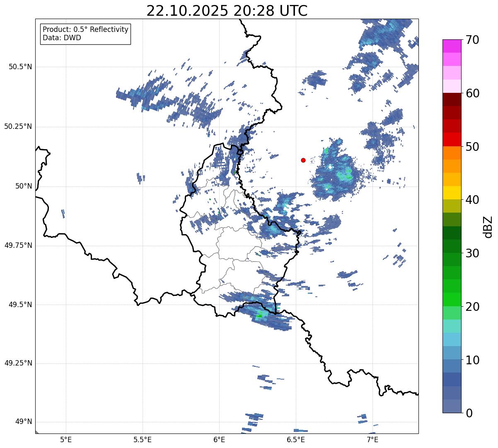Click the colorbar value 70

(472, 40)
